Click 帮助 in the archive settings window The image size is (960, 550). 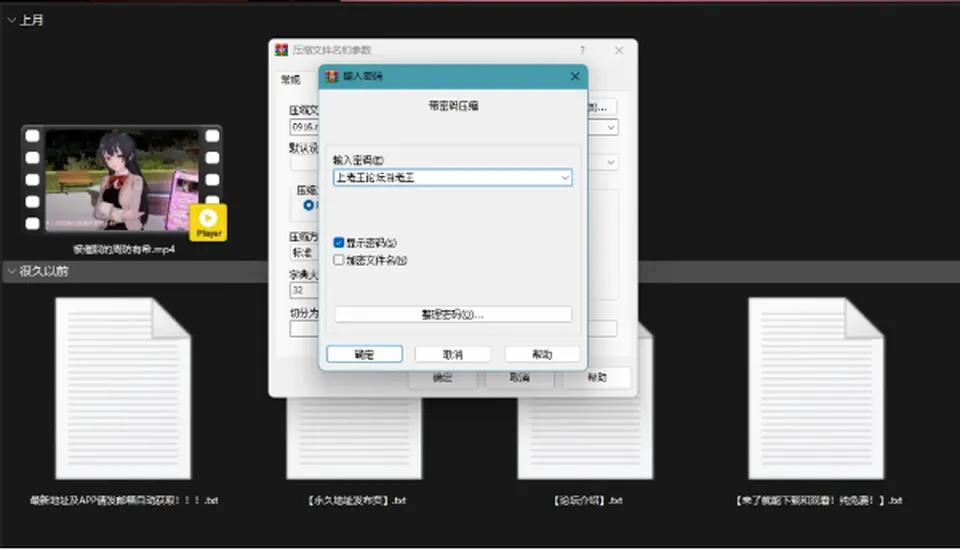(597, 378)
